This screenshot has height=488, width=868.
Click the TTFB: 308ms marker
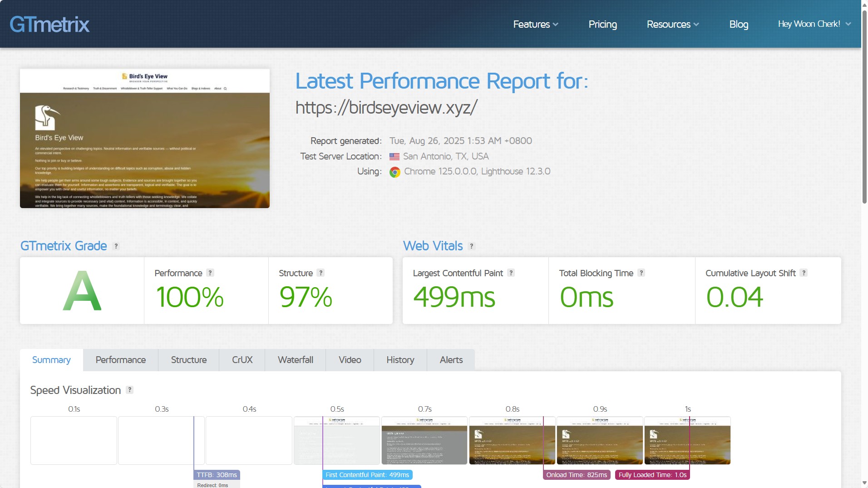tap(217, 475)
